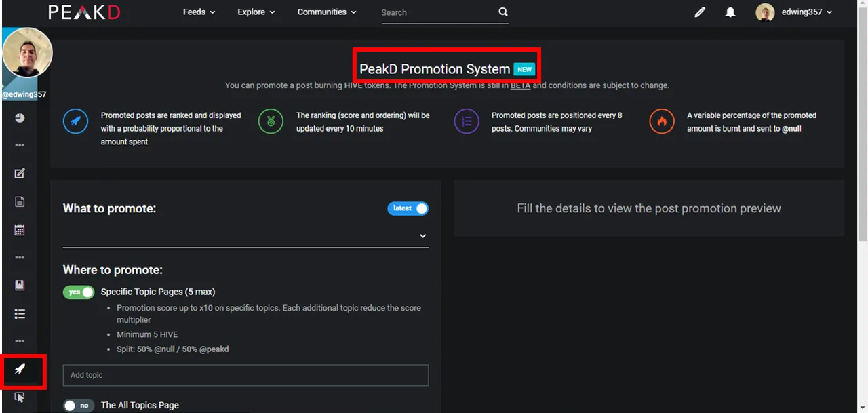868x413 pixels.
Task: Click the search magnifier icon
Action: coord(502,12)
